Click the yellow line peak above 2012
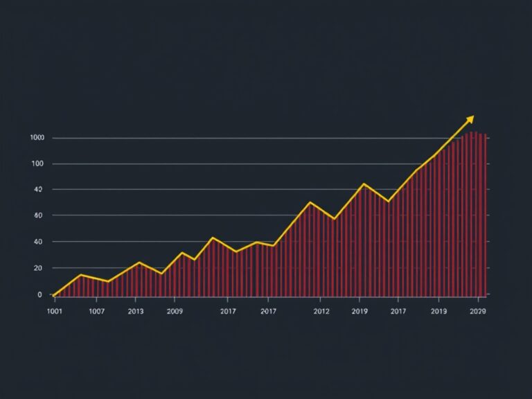Image resolution: width=532 pixels, height=399 pixels. [310, 202]
